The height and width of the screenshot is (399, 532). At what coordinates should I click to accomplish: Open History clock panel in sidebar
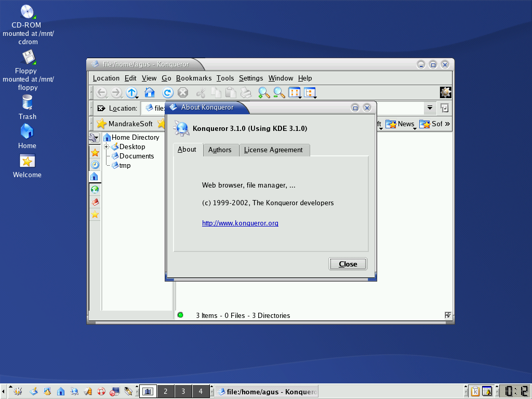pyautogui.click(x=95, y=165)
